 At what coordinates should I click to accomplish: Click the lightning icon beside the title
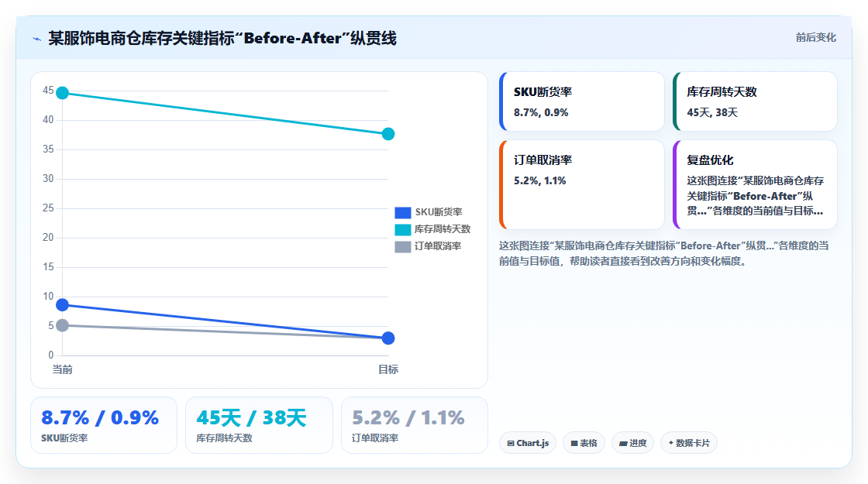click(x=36, y=39)
